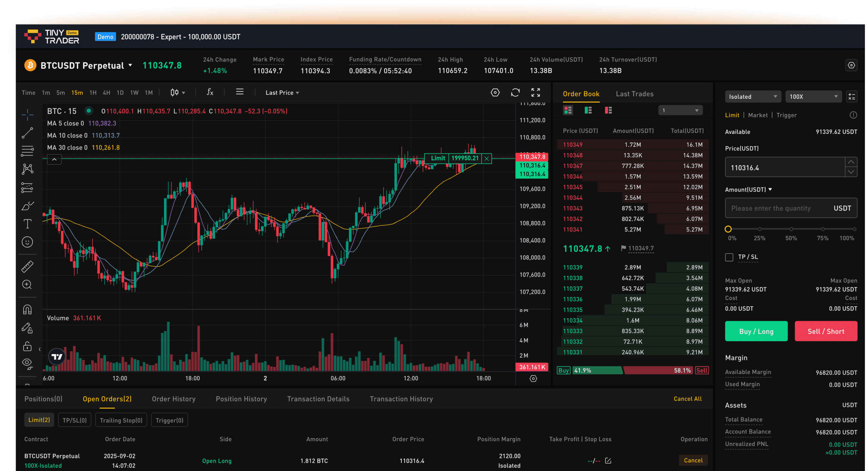This screenshot has width=868, height=471.
Task: Switch to the Last Trades tab
Action: 634,94
